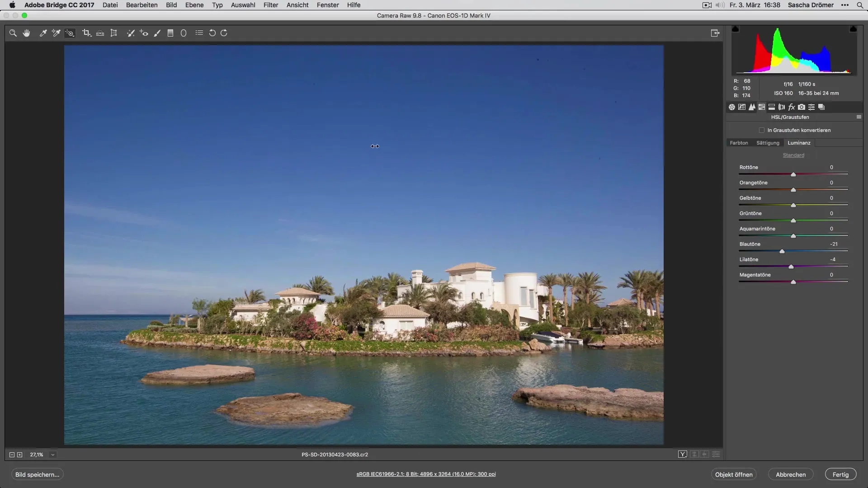Select the White Balance eyedropper tool
The height and width of the screenshot is (488, 868).
43,33
